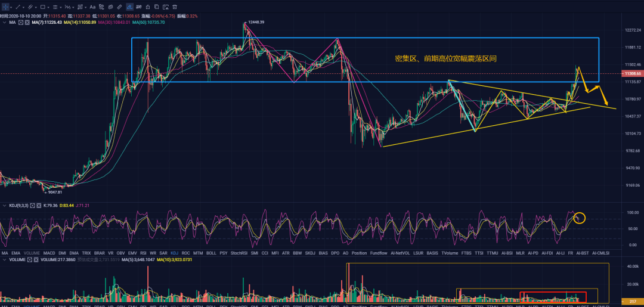The width and height of the screenshot is (644, 307).
Task: Click MA(60):10735.70 legend value
Action: click(148, 22)
